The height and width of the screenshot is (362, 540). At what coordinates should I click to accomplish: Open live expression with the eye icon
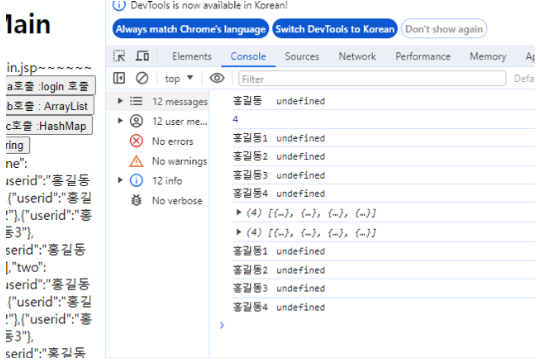[x=217, y=79]
